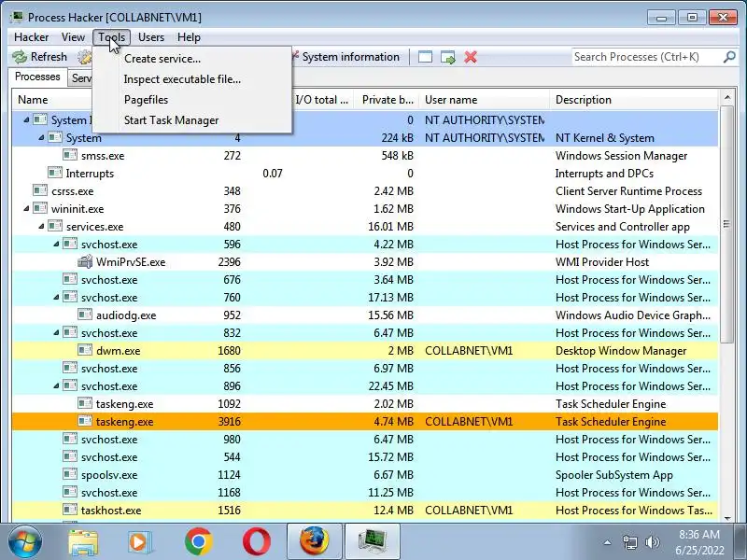Click the network tray icon

[x=630, y=542]
